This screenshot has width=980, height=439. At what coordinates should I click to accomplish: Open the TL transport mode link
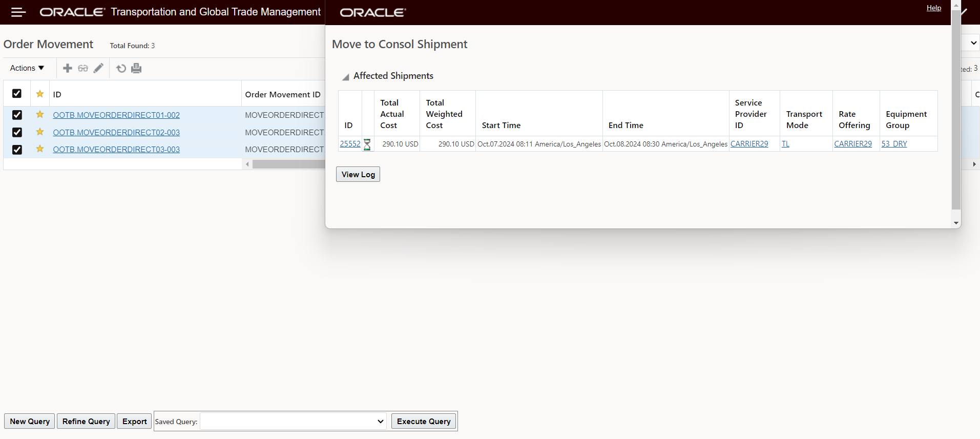click(785, 144)
